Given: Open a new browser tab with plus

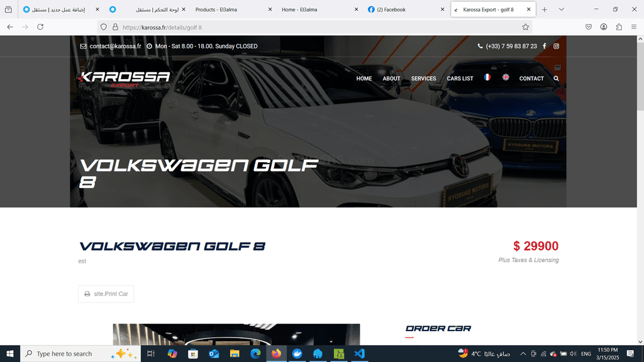Looking at the screenshot, I should (545, 9).
